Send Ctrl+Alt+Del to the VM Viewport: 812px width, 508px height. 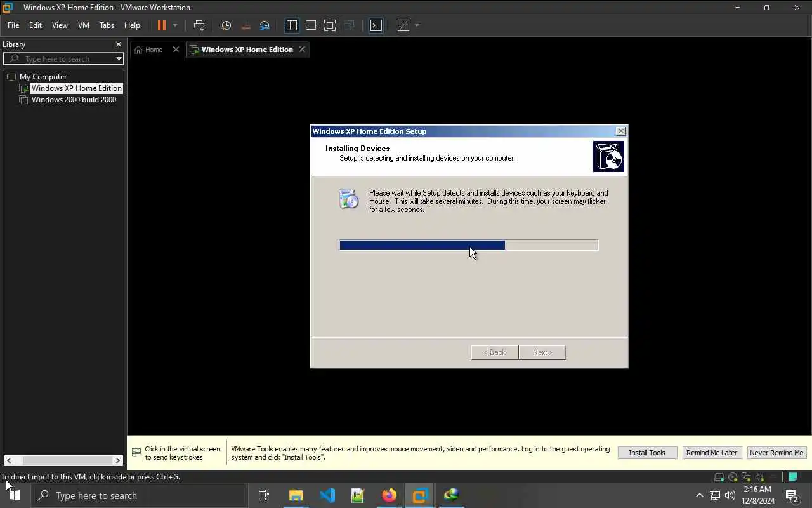(x=199, y=25)
